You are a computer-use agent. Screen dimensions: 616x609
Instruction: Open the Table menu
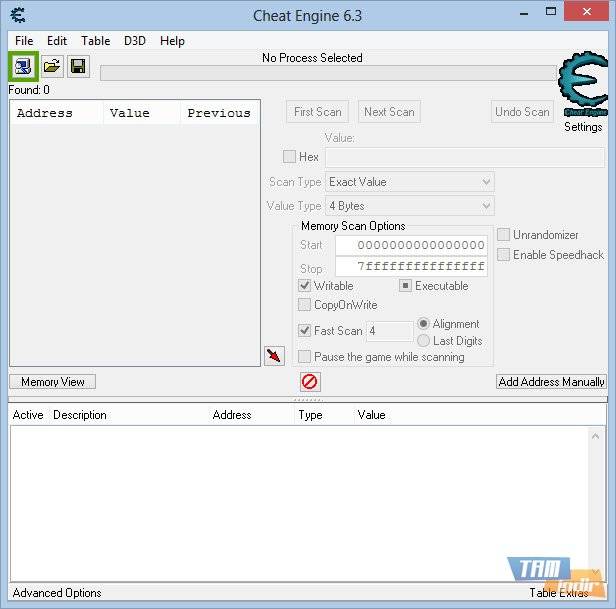tap(95, 41)
